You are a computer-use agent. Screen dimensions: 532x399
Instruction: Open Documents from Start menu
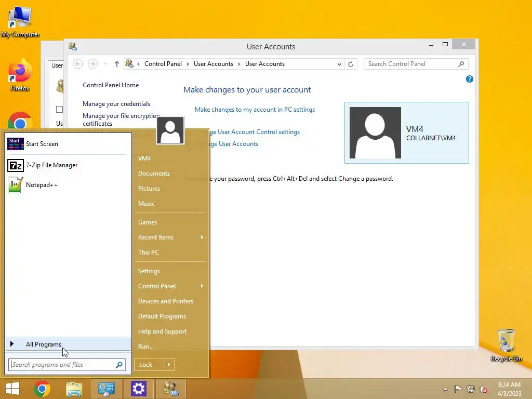(x=154, y=174)
